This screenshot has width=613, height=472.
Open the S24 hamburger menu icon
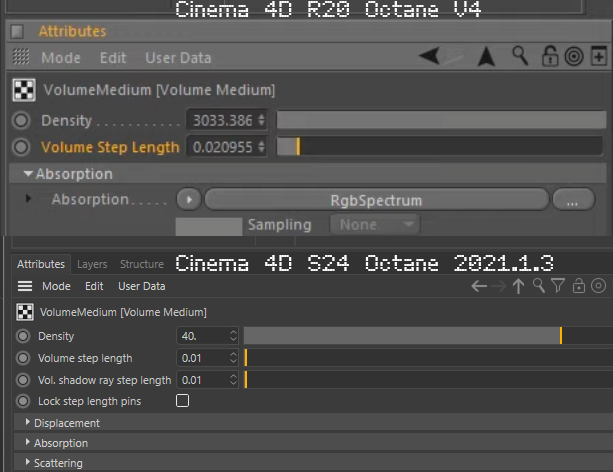[x=25, y=287]
